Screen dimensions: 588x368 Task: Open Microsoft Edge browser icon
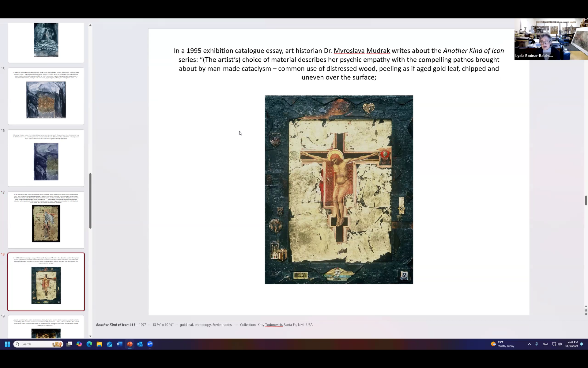89,344
